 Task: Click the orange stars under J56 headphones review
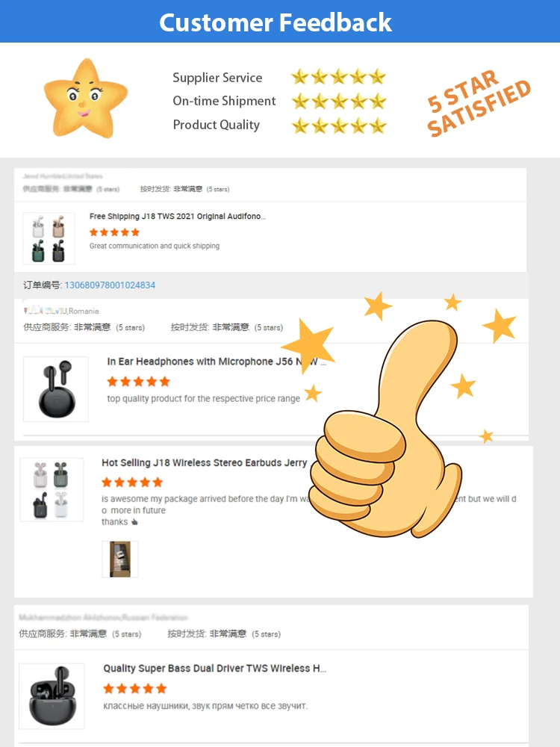[139, 382]
